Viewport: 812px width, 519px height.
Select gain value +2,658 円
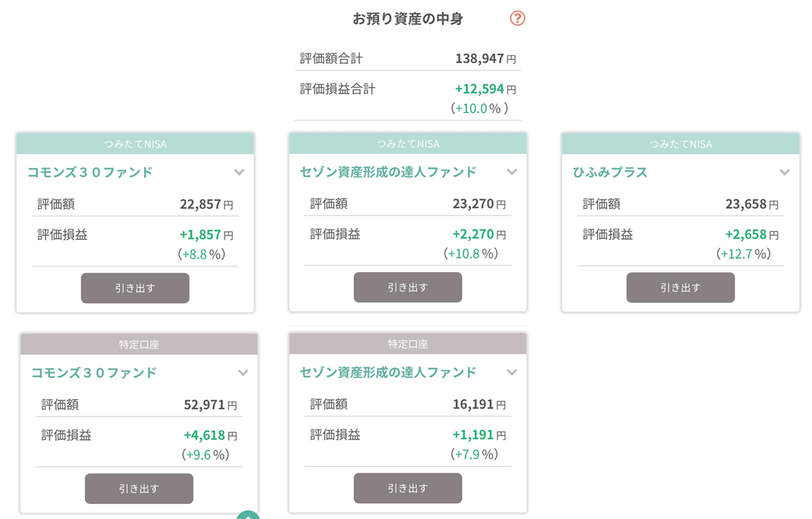coord(752,235)
